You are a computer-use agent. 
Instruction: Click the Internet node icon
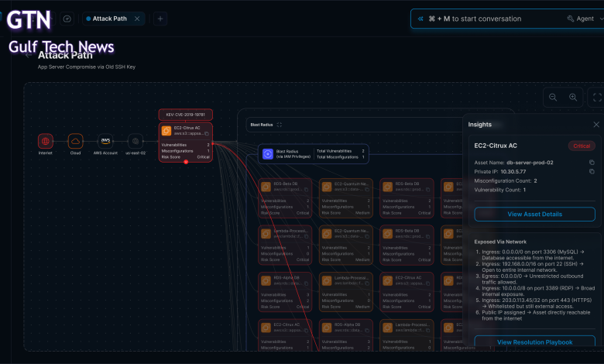tap(46, 141)
